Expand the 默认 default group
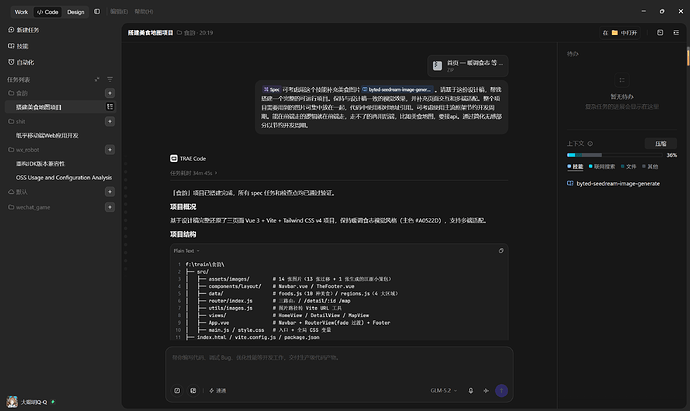The width and height of the screenshot is (690, 411). click(x=18, y=192)
